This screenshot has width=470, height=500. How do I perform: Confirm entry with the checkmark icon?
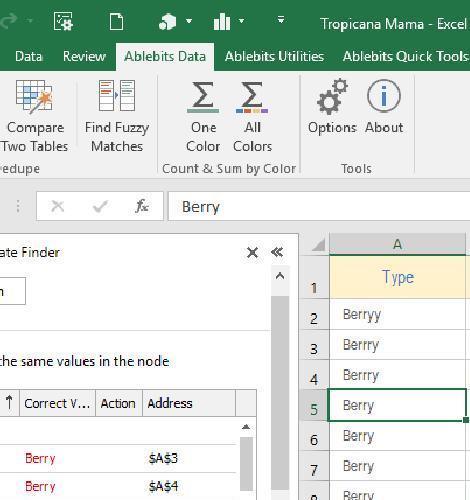pos(100,206)
